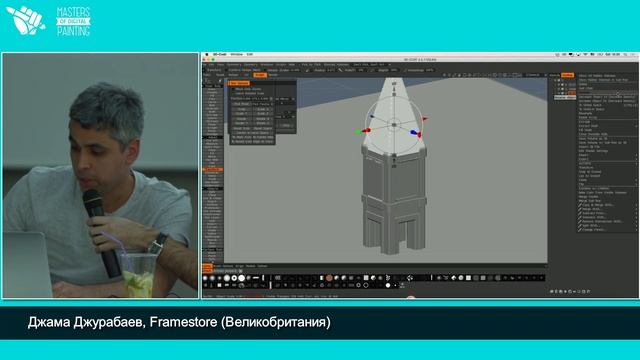640x360 pixels.
Task: Open the 3D-Coat application menu
Action: (x=220, y=54)
